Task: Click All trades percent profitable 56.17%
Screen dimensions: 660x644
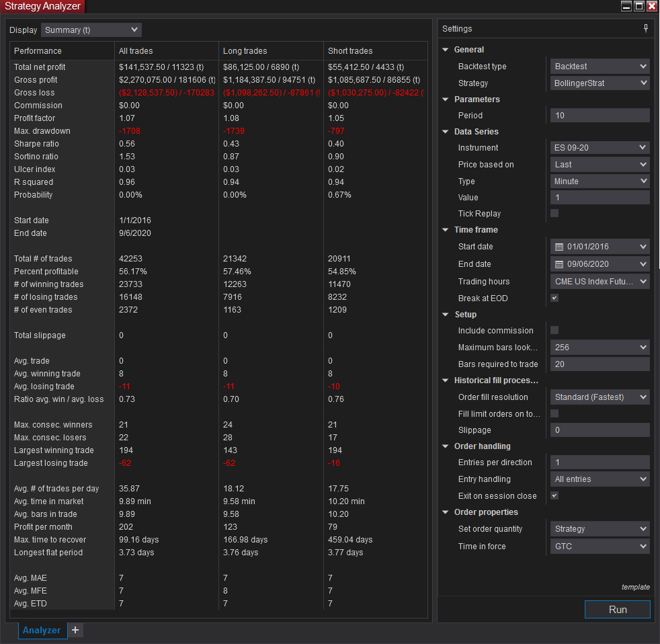Action: pyautogui.click(x=132, y=272)
